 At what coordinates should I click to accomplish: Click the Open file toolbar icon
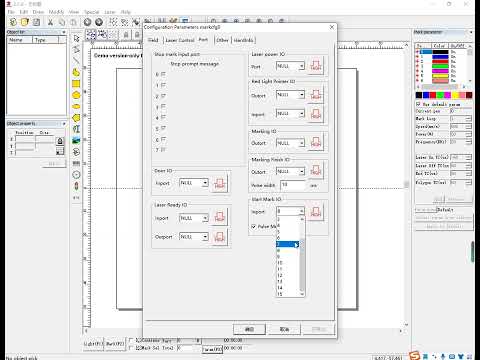25,22
